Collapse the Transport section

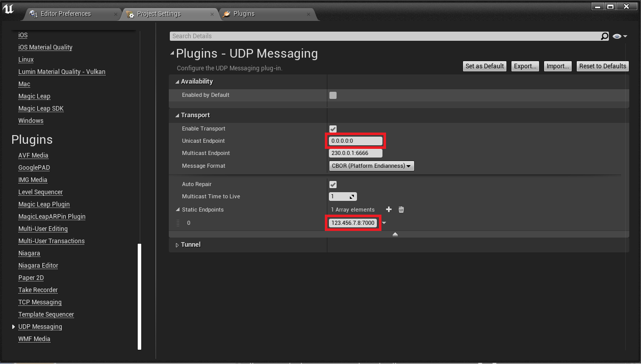177,115
